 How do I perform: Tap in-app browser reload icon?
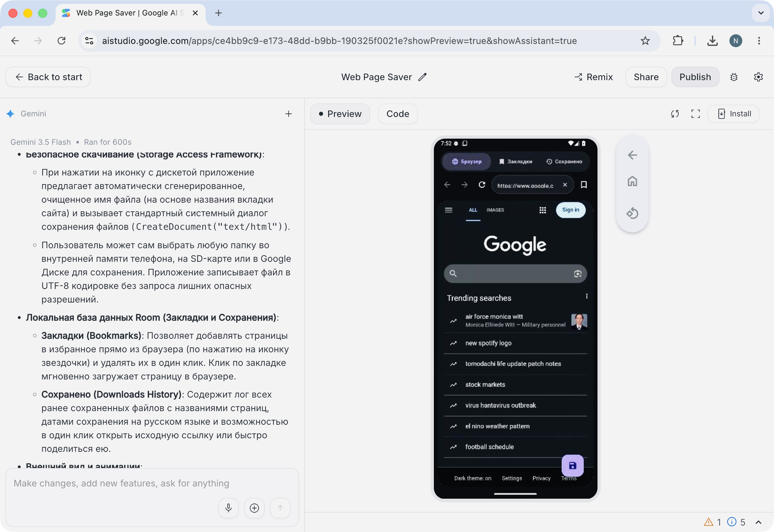coord(482,185)
